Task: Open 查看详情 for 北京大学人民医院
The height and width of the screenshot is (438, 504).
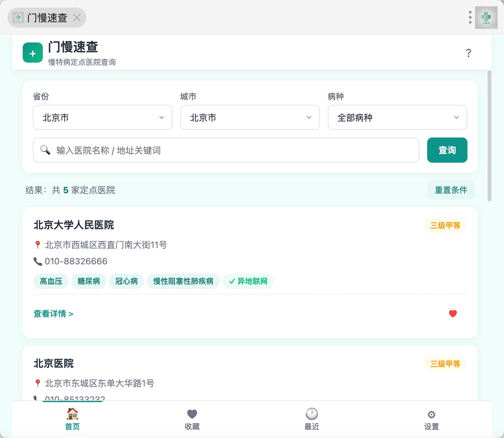Action: [54, 314]
